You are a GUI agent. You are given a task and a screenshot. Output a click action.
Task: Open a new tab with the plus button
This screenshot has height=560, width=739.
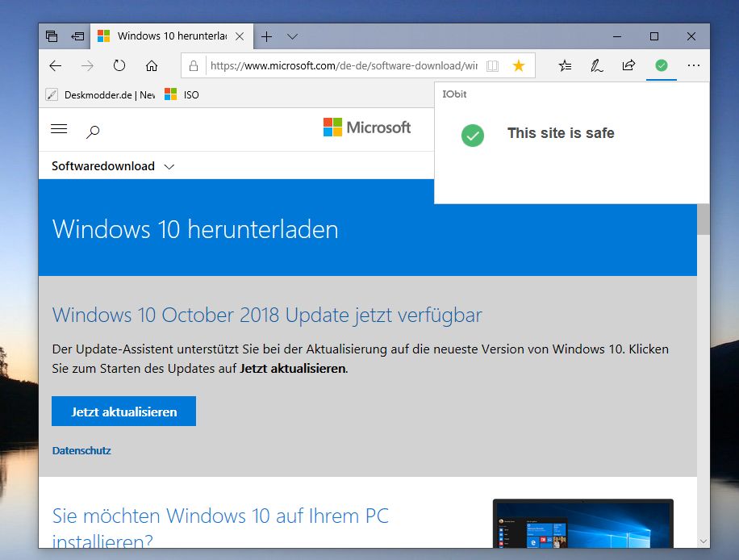[266, 36]
